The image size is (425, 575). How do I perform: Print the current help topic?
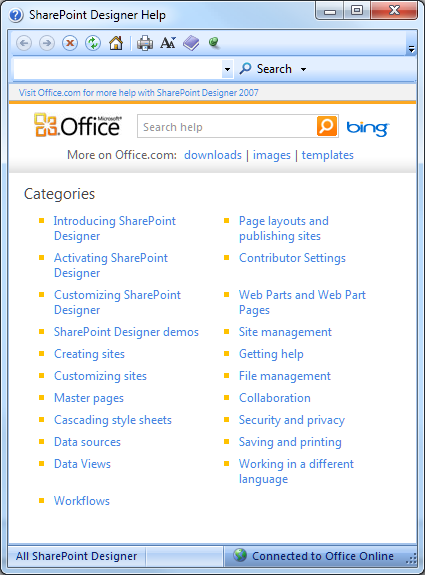[145, 43]
